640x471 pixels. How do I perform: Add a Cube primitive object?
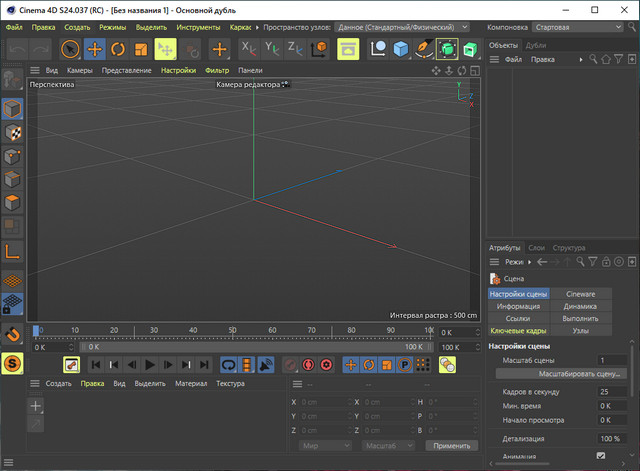pos(400,49)
